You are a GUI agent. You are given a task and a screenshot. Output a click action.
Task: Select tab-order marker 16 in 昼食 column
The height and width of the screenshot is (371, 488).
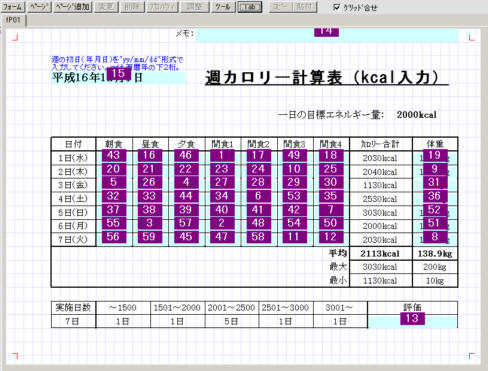(149, 155)
